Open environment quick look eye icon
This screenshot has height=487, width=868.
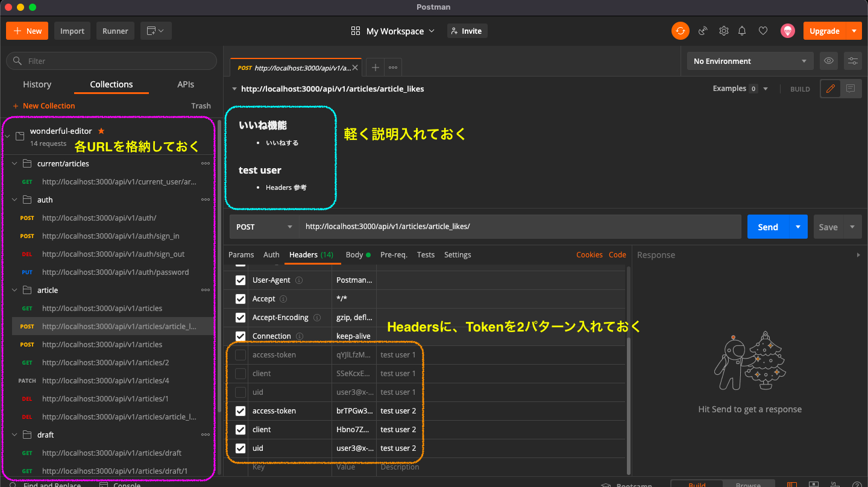[829, 61]
